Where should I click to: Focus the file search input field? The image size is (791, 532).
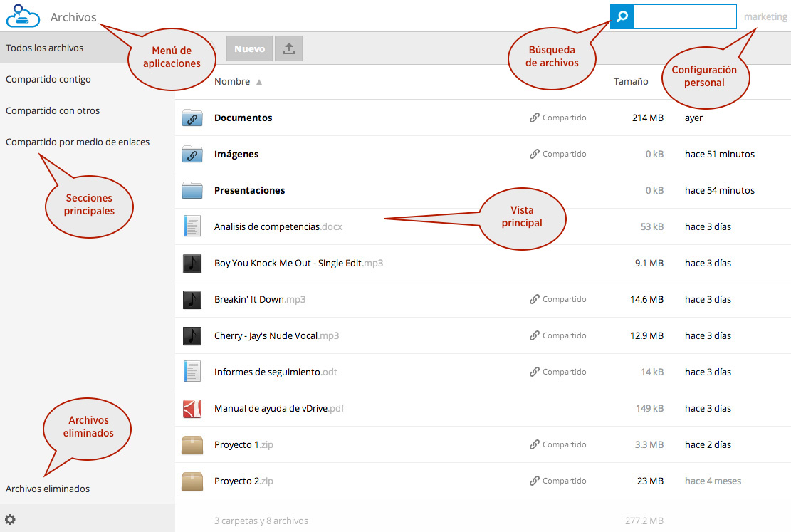point(685,16)
